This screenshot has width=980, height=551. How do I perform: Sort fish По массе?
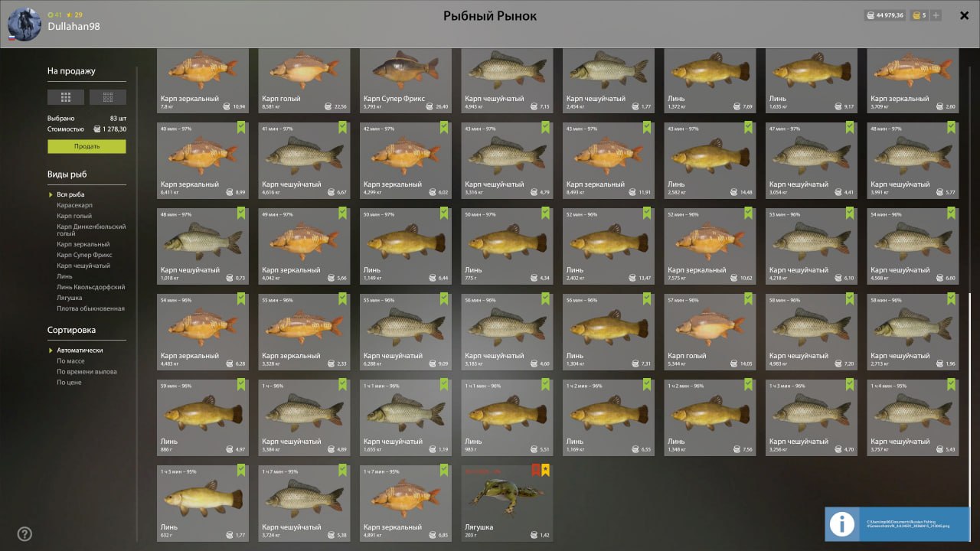click(70, 361)
